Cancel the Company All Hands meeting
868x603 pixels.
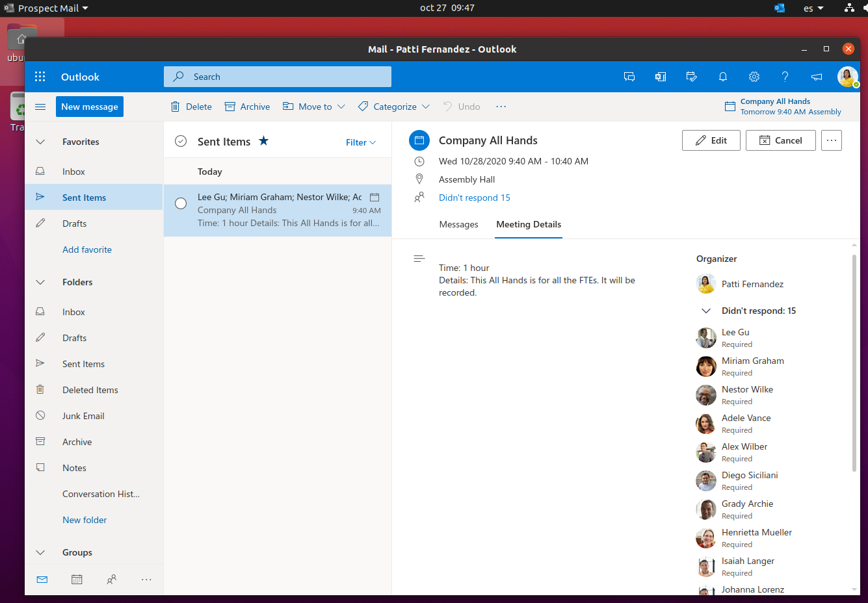click(780, 140)
